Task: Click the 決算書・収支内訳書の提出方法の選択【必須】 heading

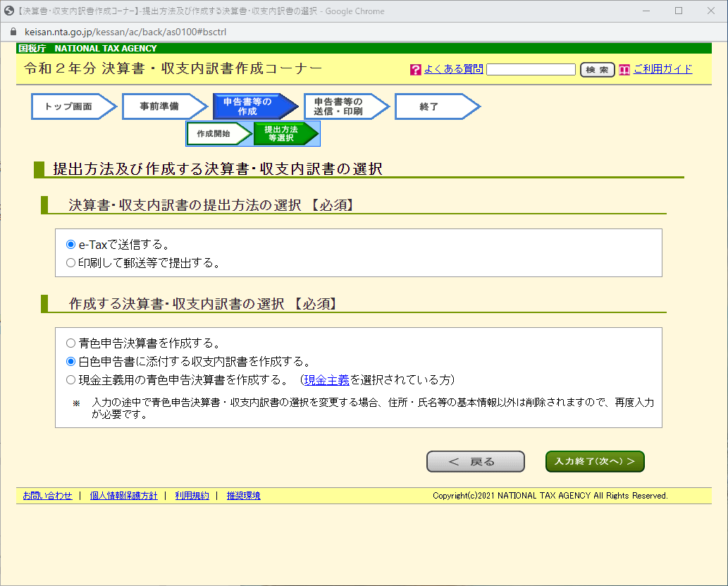Action: coord(213,205)
